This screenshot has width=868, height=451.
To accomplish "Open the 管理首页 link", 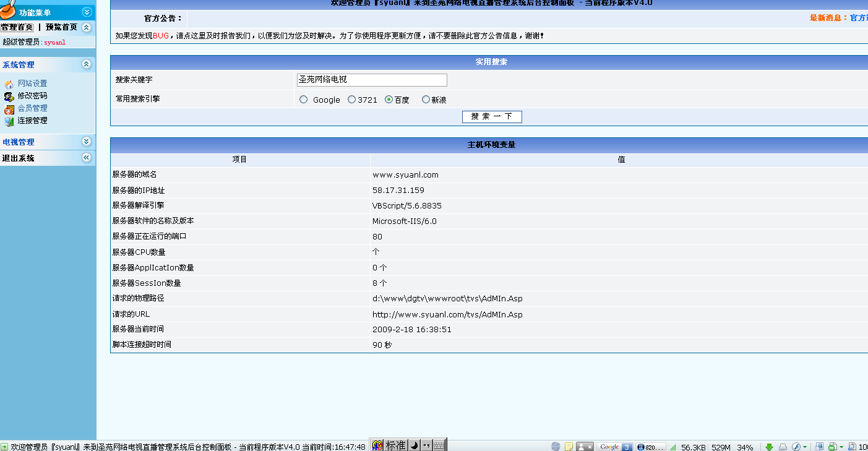I will click(x=17, y=27).
